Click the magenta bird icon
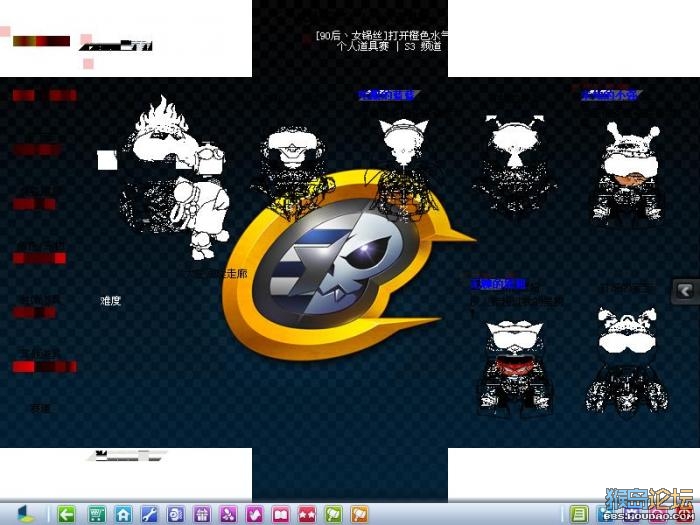700x525 pixels. [x=254, y=514]
